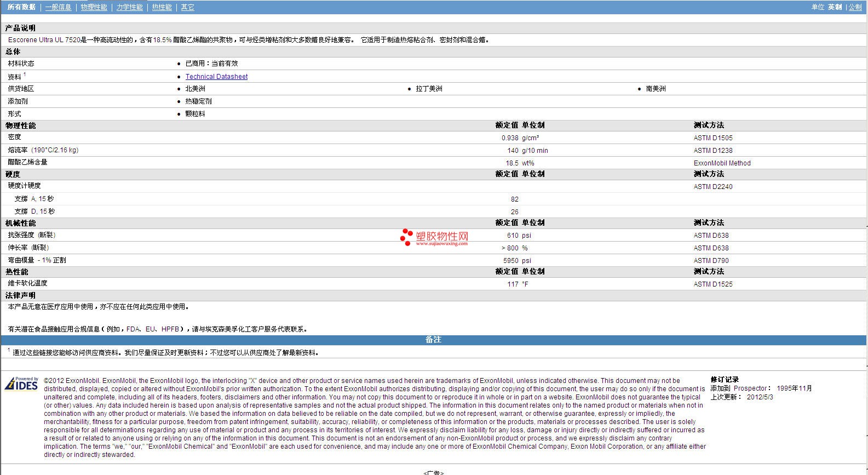Click the 已商用：当前有效 status text

click(x=211, y=64)
